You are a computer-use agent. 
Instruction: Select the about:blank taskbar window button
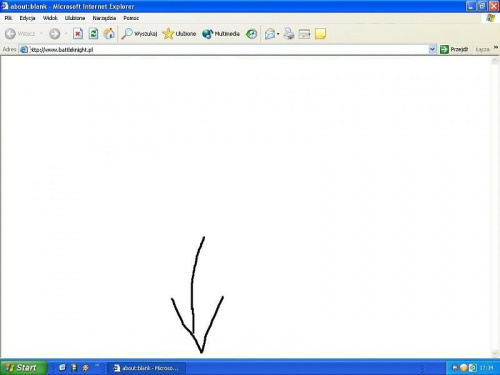click(x=147, y=368)
